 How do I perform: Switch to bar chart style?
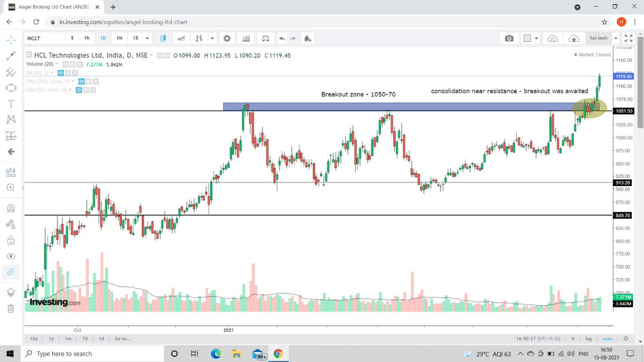(200, 39)
